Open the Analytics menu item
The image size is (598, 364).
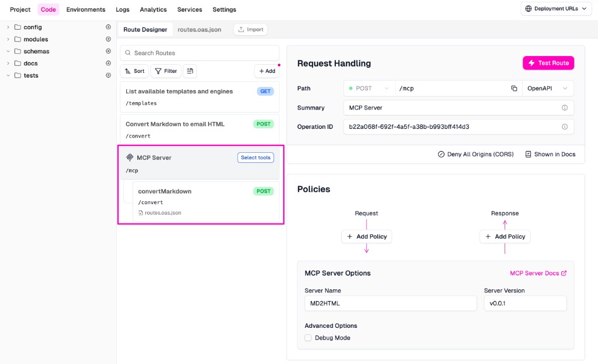pyautogui.click(x=153, y=10)
